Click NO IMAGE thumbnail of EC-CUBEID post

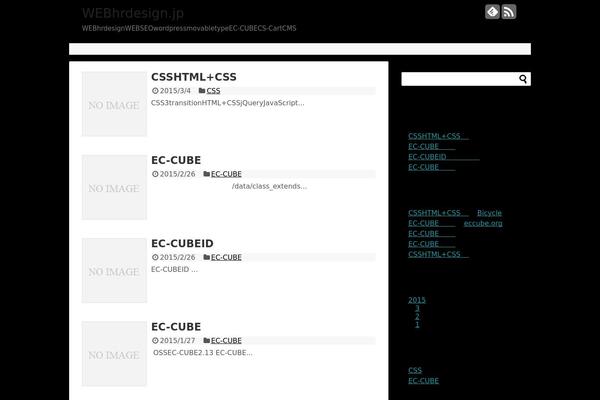114,271
